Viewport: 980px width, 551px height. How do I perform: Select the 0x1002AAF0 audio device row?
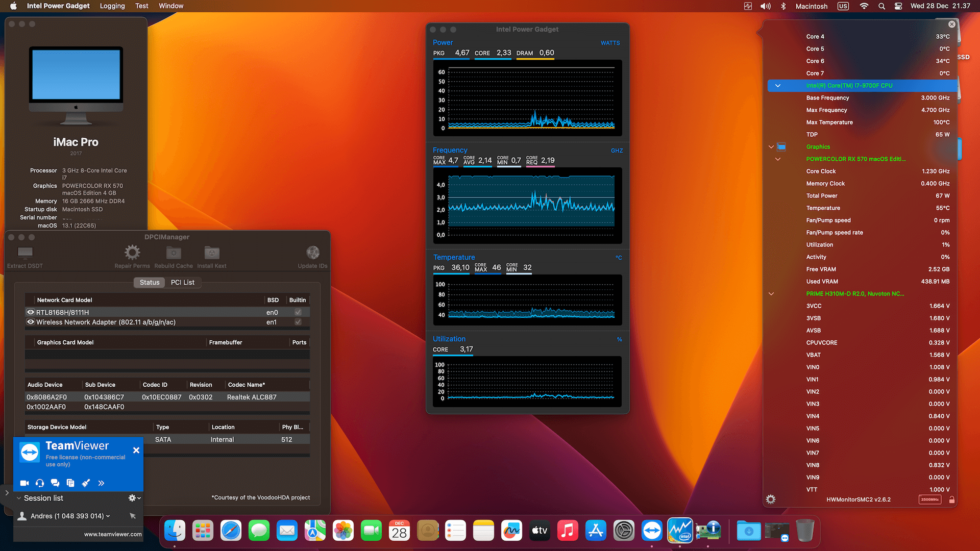pyautogui.click(x=167, y=407)
